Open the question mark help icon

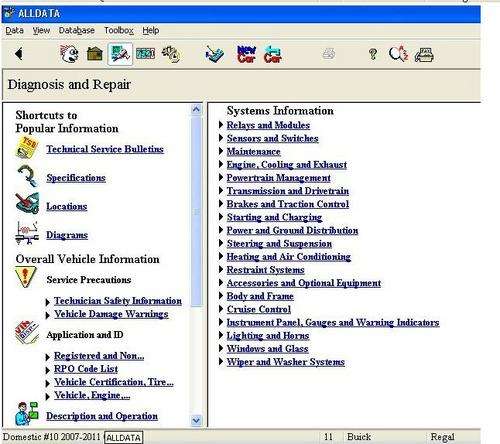(373, 54)
